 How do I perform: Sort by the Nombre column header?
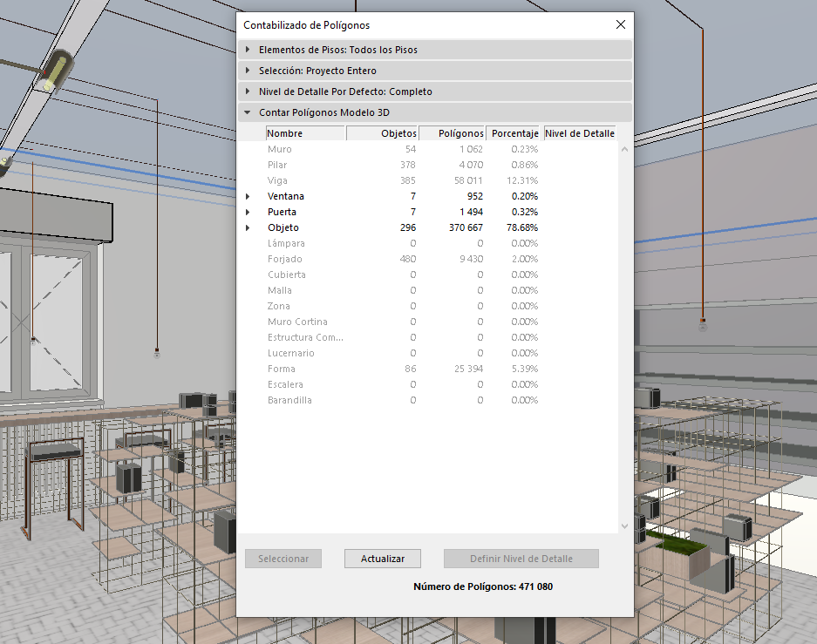[305, 133]
